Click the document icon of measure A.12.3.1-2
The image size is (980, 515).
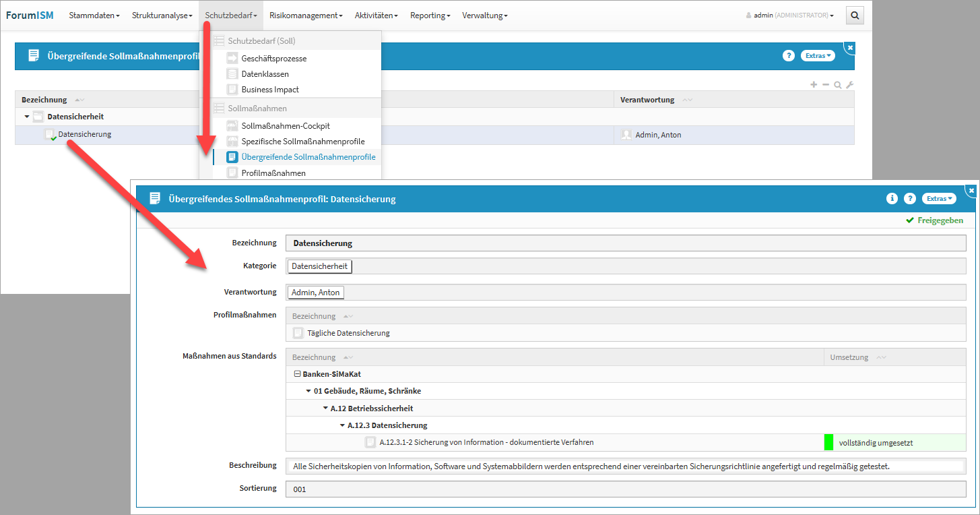pyautogui.click(x=370, y=442)
